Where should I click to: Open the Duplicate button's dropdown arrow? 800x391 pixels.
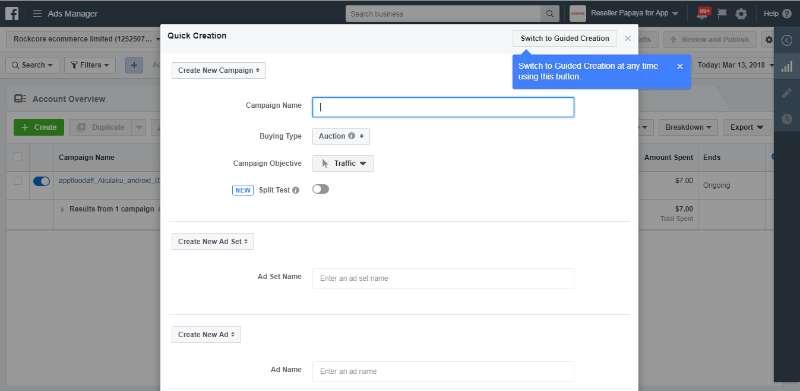[x=139, y=127]
